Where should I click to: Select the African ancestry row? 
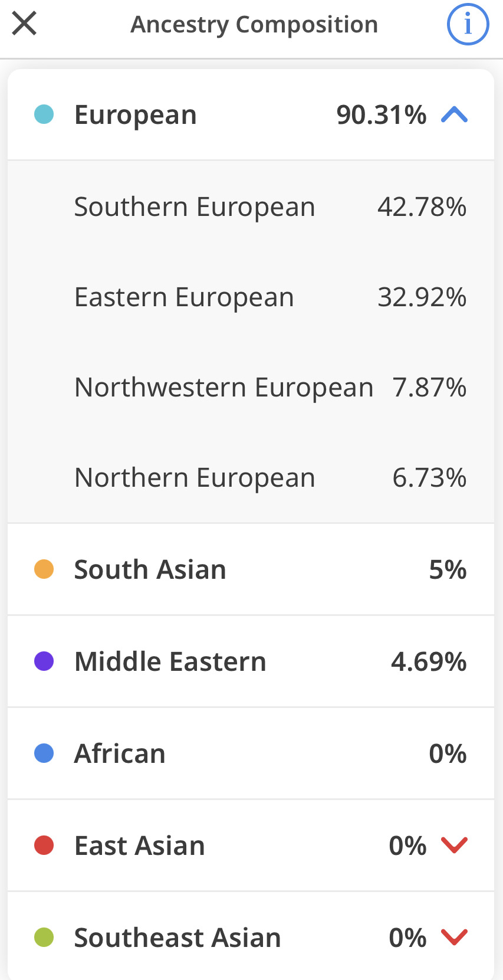[x=251, y=753]
